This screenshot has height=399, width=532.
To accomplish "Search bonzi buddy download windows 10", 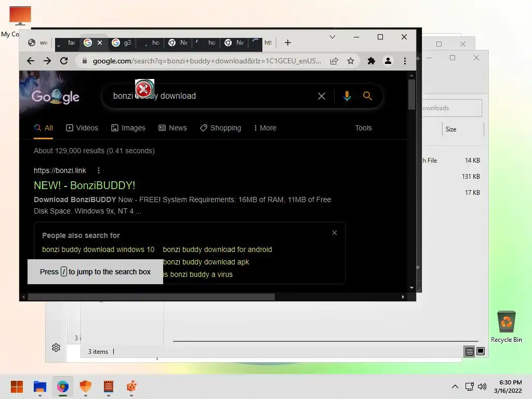I will [x=98, y=249].
